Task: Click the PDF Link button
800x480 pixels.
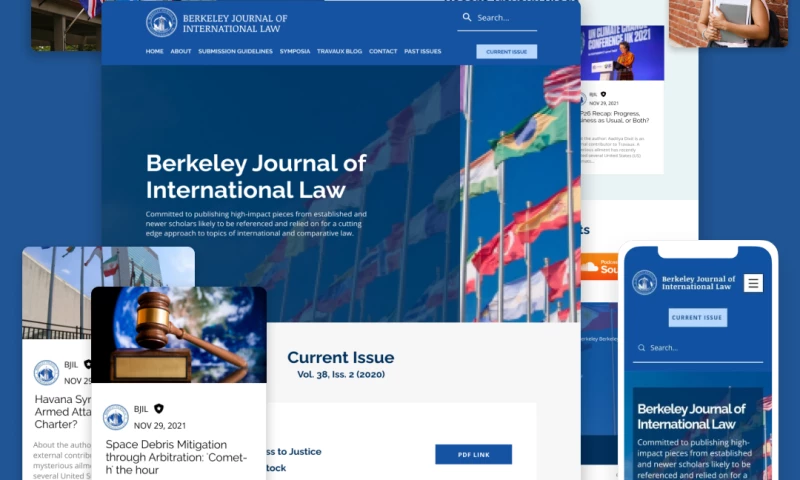Action: click(473, 454)
